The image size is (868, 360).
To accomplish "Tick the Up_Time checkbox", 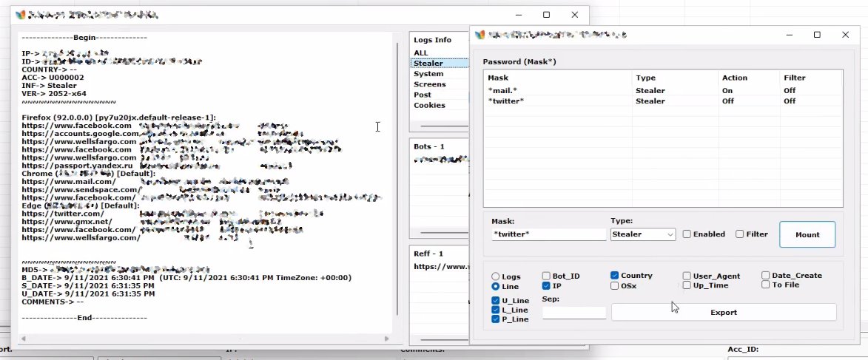I will (687, 285).
